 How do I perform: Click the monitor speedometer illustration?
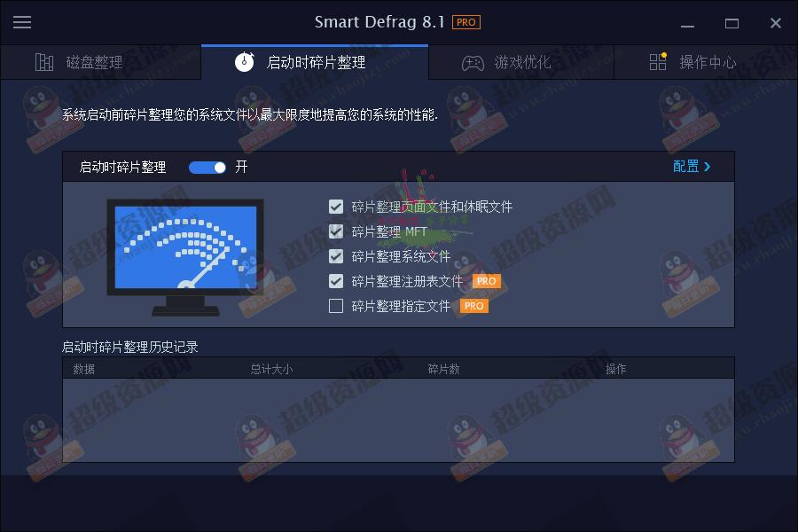[x=185, y=257]
